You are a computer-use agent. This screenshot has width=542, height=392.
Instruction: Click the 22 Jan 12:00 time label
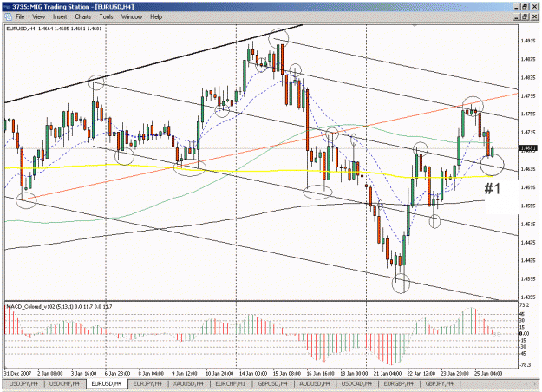(421, 373)
